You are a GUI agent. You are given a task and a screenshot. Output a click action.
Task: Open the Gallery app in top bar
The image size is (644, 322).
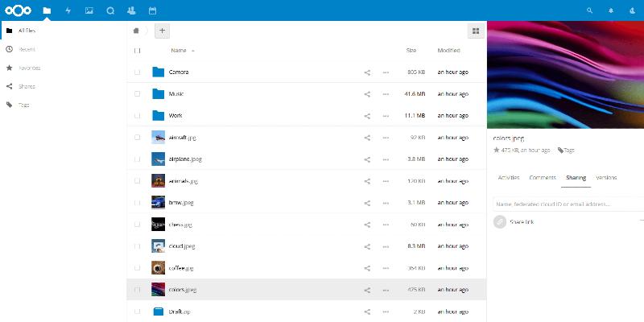tap(89, 10)
